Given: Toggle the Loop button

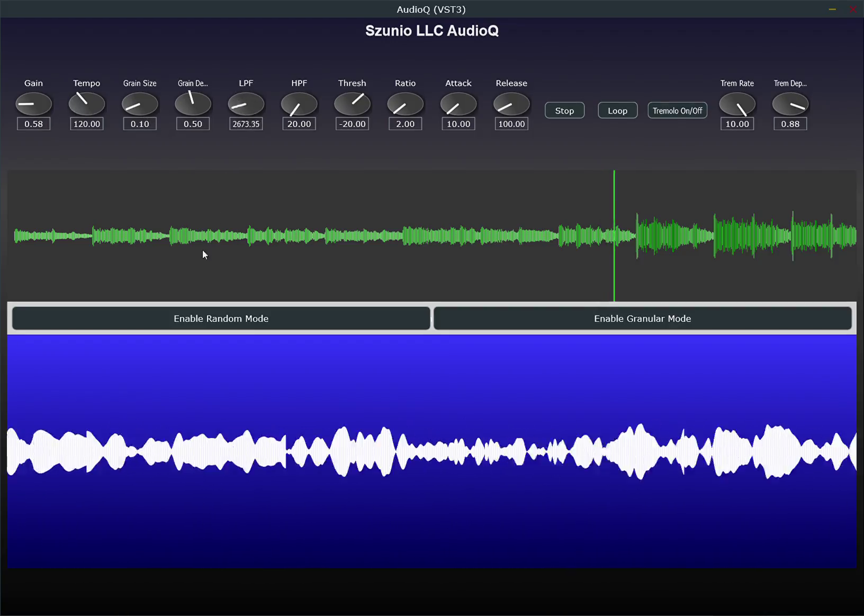Looking at the screenshot, I should (617, 111).
